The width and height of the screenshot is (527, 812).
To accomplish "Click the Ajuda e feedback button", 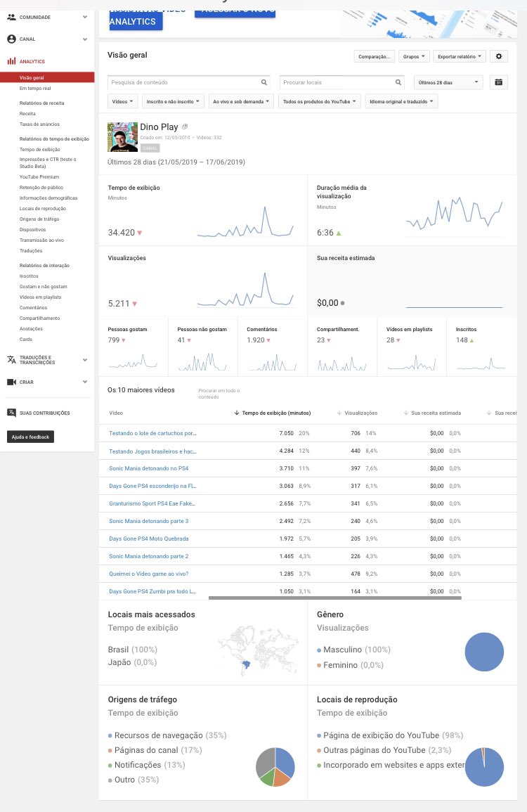I will 30,437.
